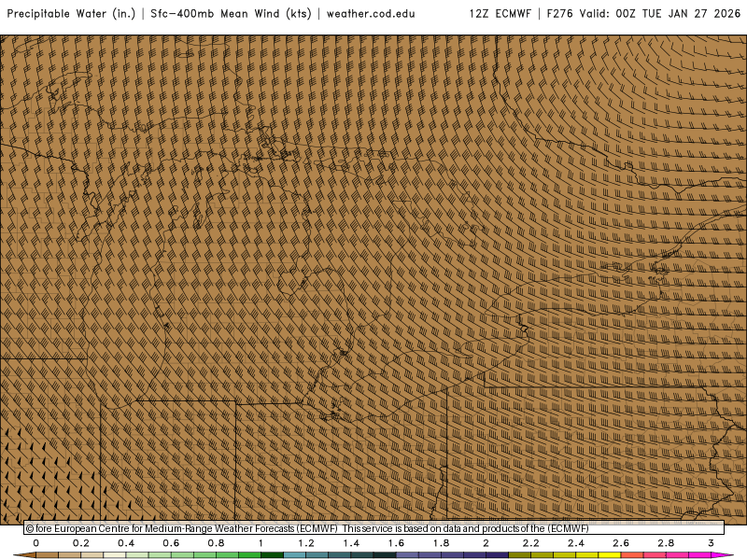Screen dimensions: 747x560
Task: Select the dark green swatch just right of '1'
Action: (x=272, y=555)
